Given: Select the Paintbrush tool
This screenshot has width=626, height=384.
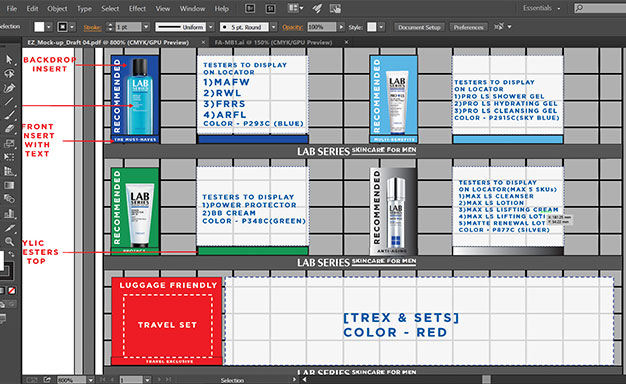Looking at the screenshot, I should 9,115.
